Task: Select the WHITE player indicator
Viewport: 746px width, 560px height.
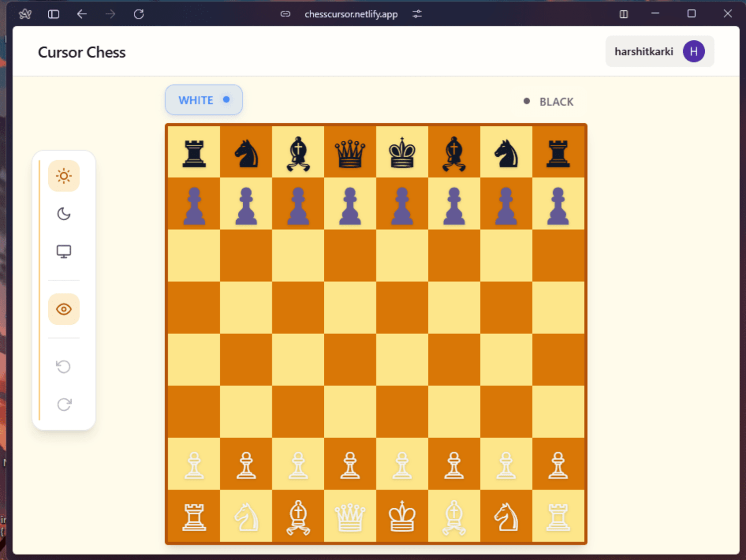Action: pyautogui.click(x=204, y=100)
